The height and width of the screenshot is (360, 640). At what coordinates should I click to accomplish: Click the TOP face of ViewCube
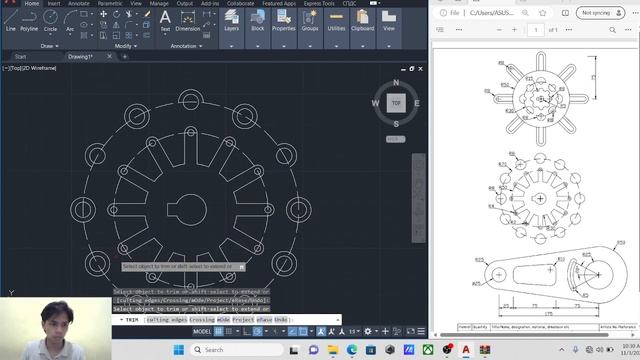[396, 103]
